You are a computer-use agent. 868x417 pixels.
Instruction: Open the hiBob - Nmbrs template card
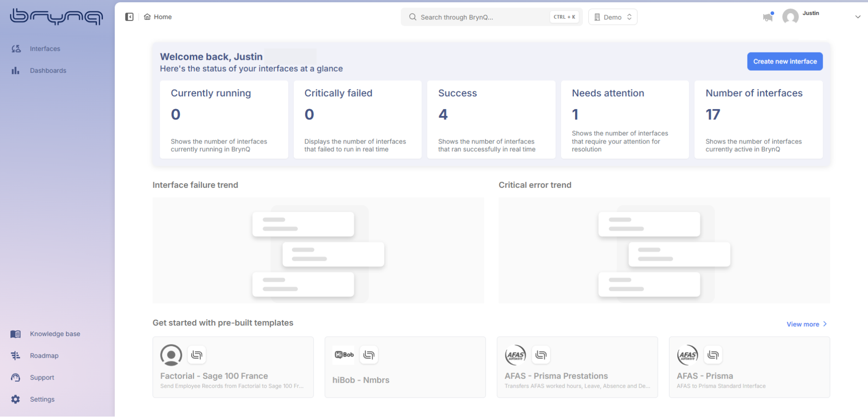coord(405,367)
